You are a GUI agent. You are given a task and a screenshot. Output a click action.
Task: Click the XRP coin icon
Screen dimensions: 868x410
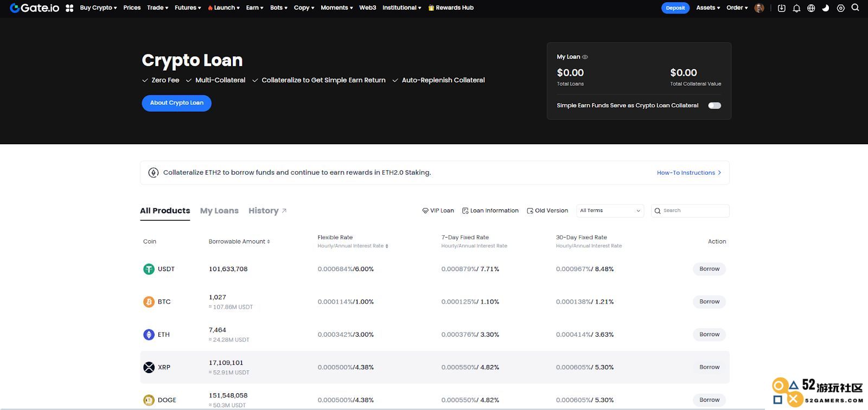tap(149, 367)
